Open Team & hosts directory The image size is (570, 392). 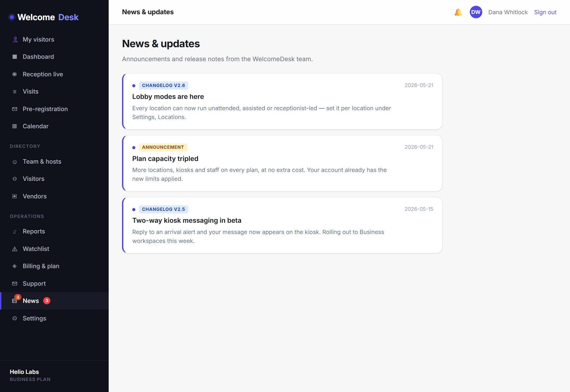point(54,162)
